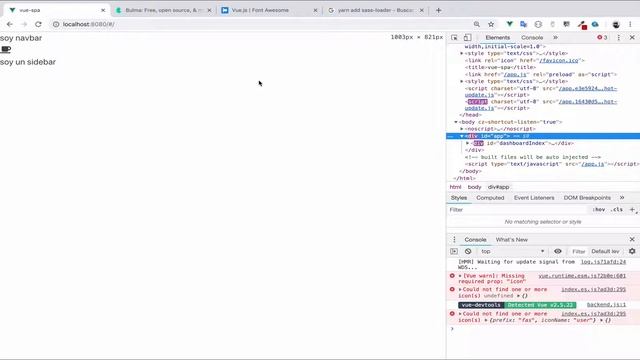Show the console sidebar

tap(454, 251)
